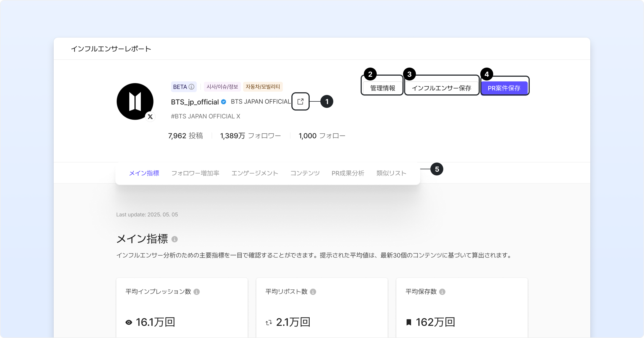Click info icon next to 平均保存数
This screenshot has height=338, width=644.
point(442,292)
